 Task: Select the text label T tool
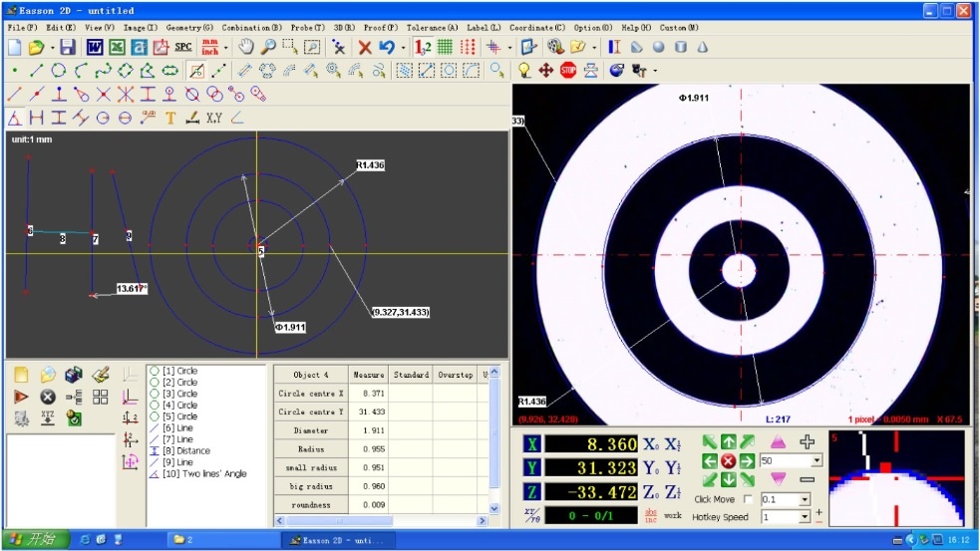point(170,118)
